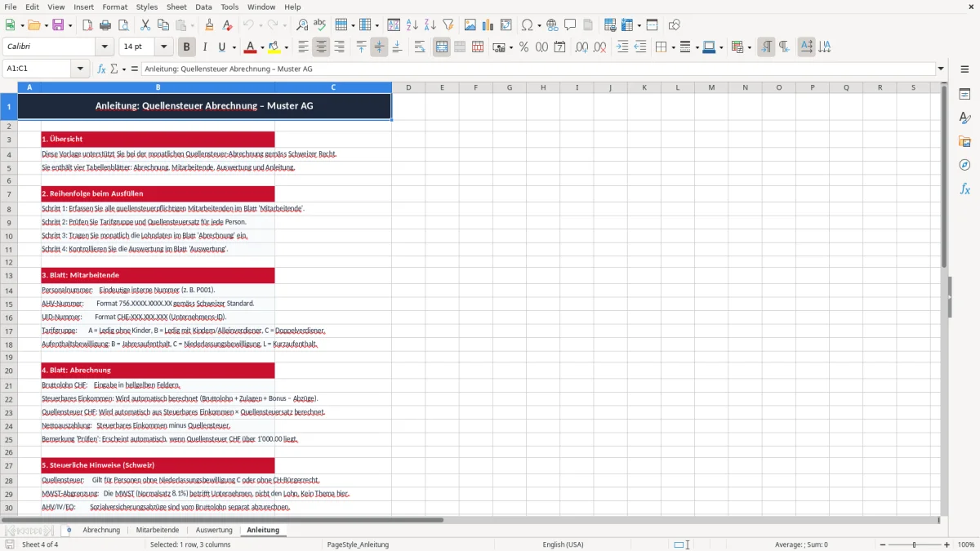Screen dimensions: 980x551
Task: Click column D header
Action: pyautogui.click(x=408, y=87)
